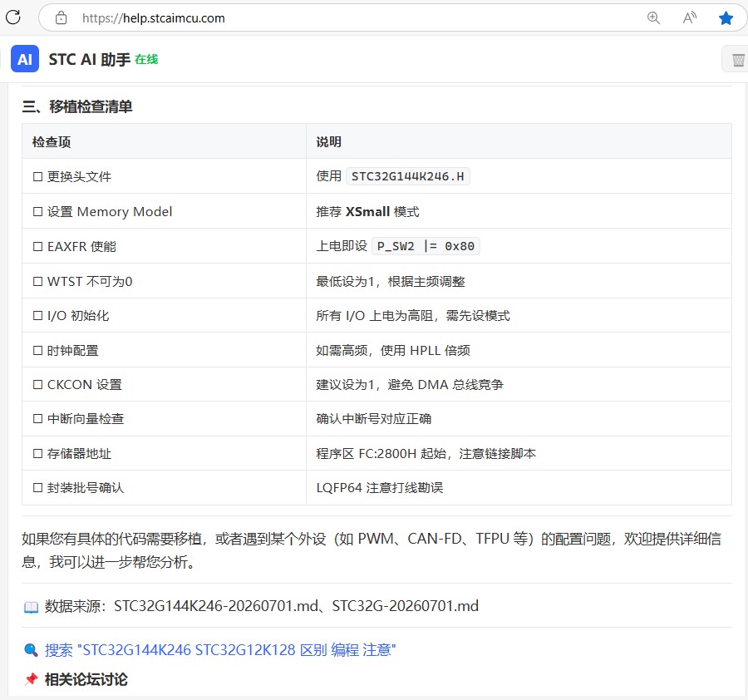
Task: Click the red pushpin icon by 相关论坛讨论
Action: (31, 679)
